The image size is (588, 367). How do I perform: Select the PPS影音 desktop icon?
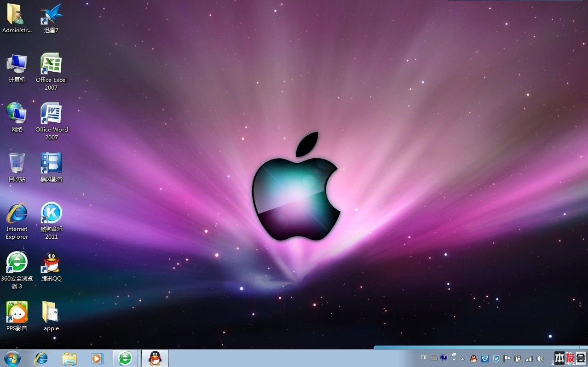click(x=17, y=312)
